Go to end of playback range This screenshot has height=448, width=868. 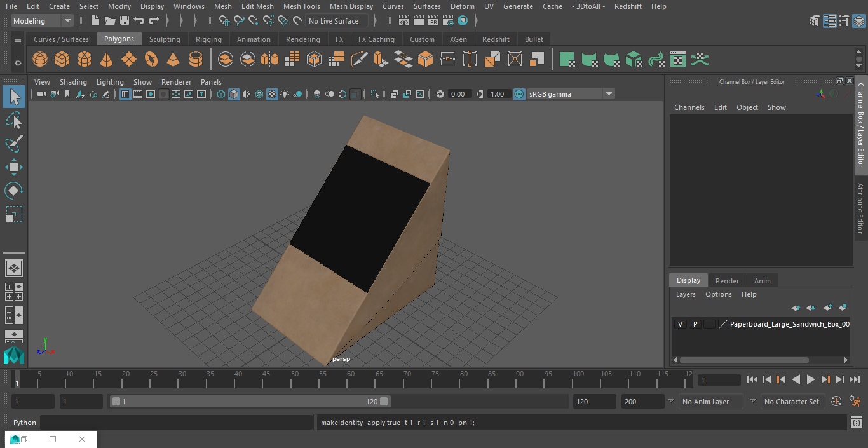[855, 379]
